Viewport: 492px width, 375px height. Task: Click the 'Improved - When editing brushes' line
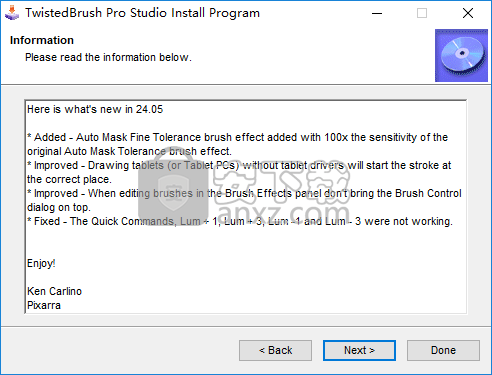[244, 193]
